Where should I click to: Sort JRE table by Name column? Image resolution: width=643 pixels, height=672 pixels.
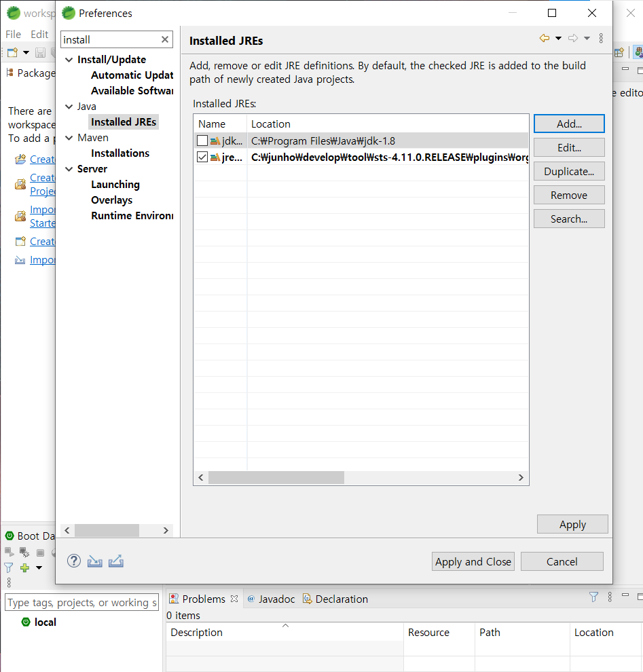[221, 124]
